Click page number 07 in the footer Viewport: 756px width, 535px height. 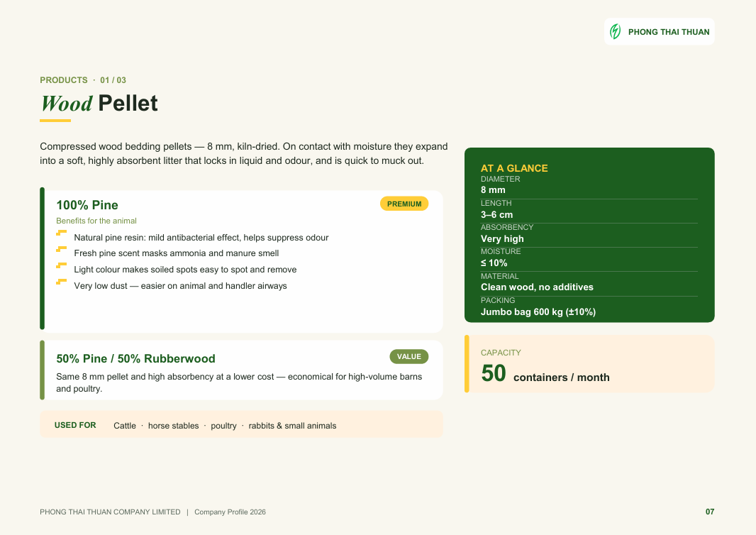[710, 512]
